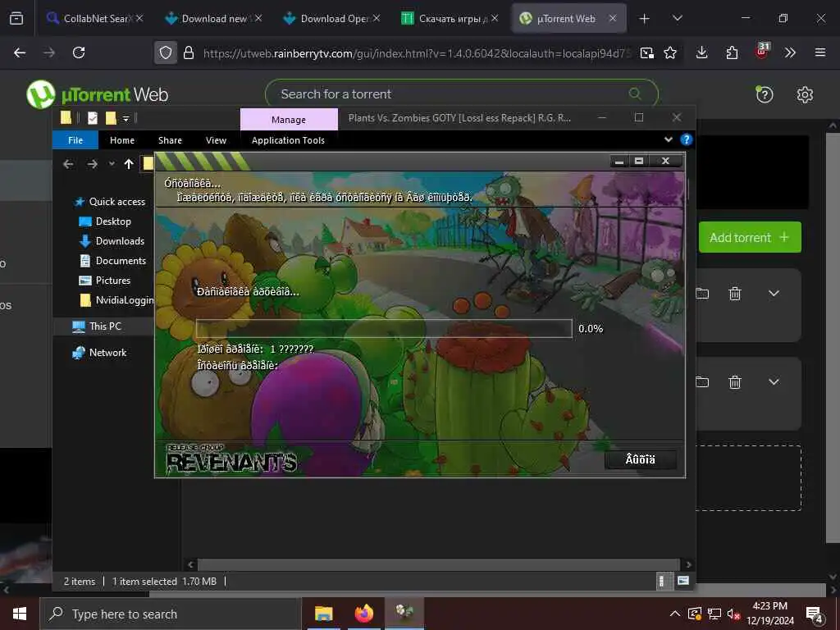Go back in File Explorer
Viewport: 840px width, 630px height.
[x=68, y=164]
